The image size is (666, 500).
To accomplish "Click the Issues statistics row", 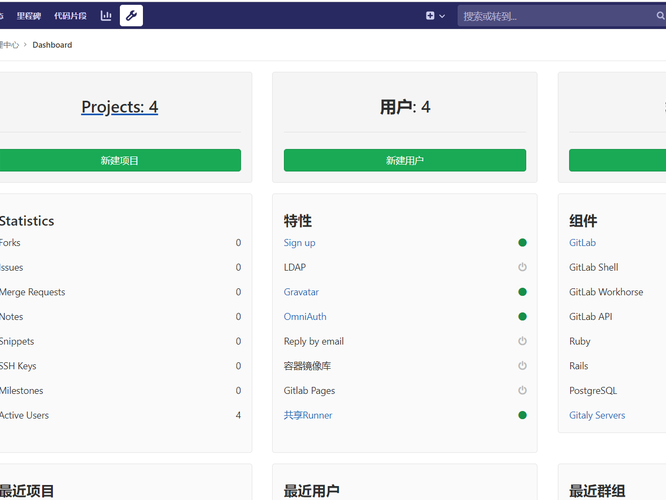I will [120, 267].
